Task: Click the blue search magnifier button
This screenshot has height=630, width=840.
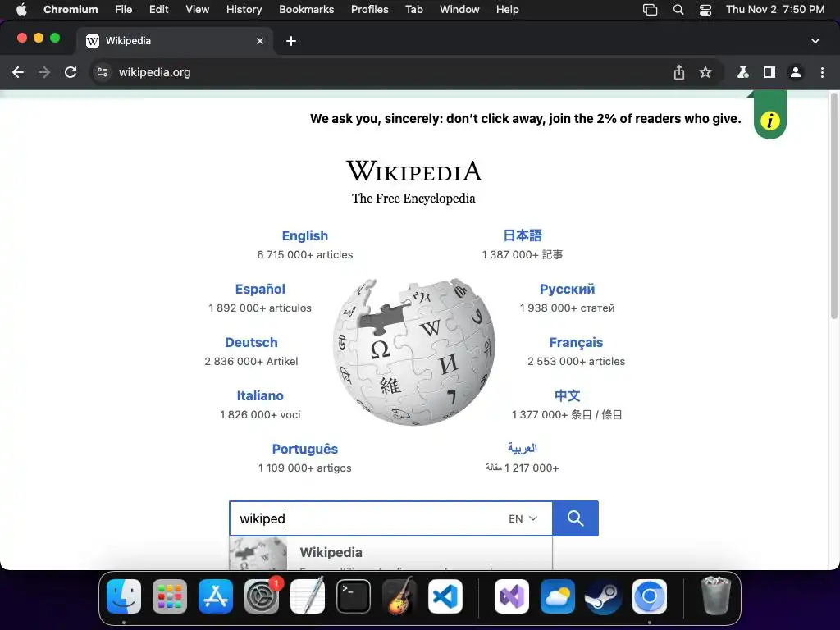Action: coord(575,518)
